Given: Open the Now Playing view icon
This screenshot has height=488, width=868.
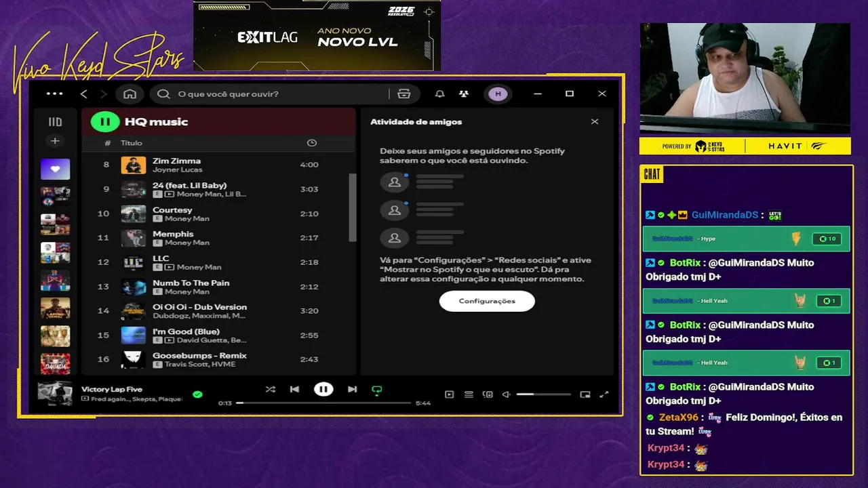Looking at the screenshot, I should tap(449, 394).
